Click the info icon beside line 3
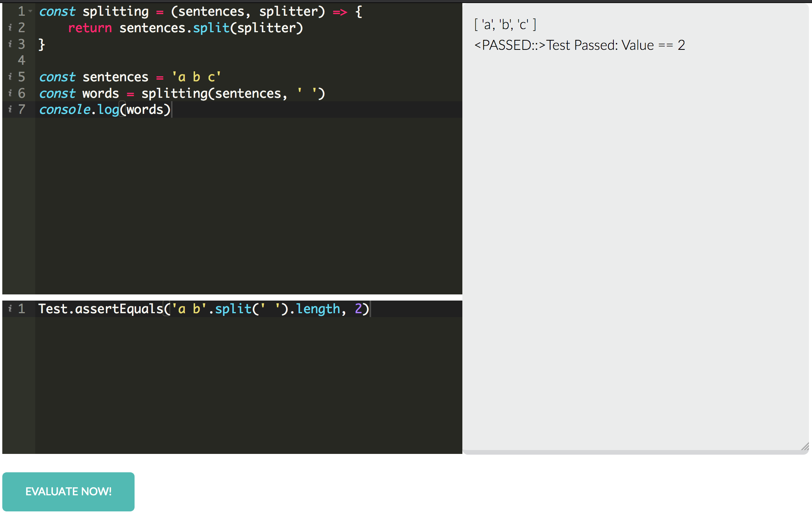 coord(10,44)
